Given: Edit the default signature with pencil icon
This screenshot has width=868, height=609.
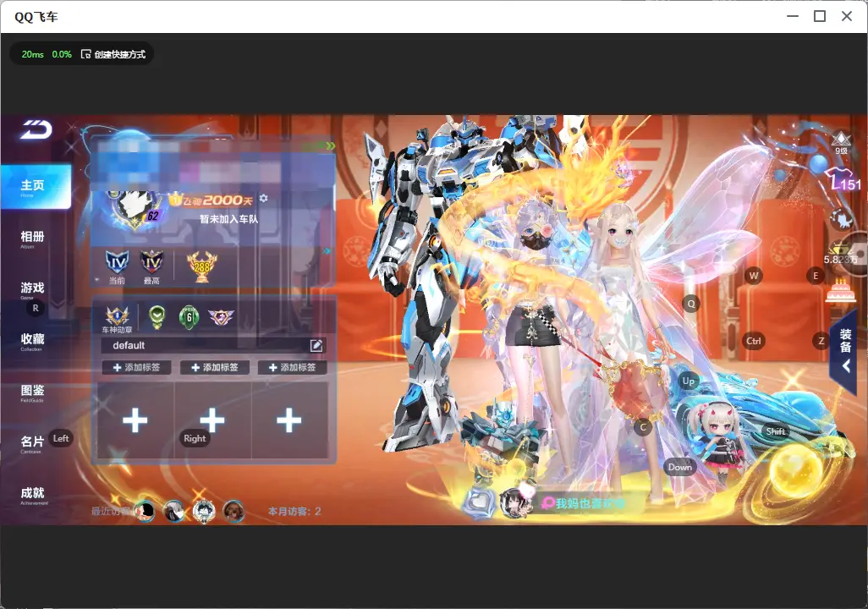Looking at the screenshot, I should coord(316,345).
